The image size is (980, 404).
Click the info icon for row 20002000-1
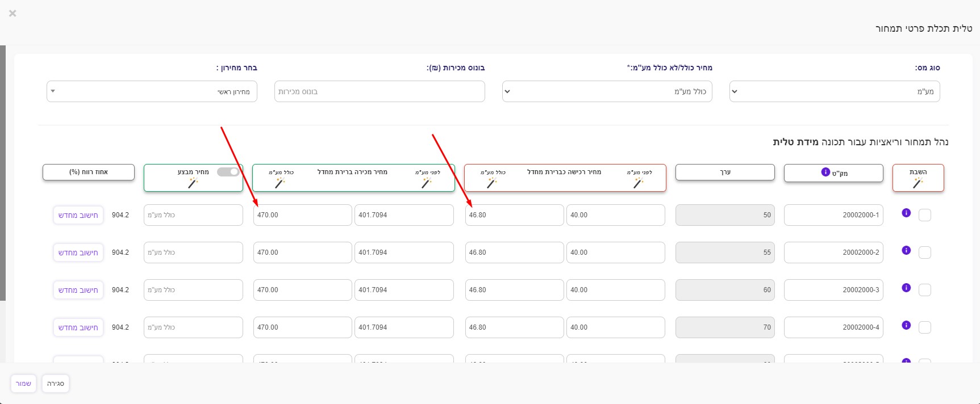(906, 213)
